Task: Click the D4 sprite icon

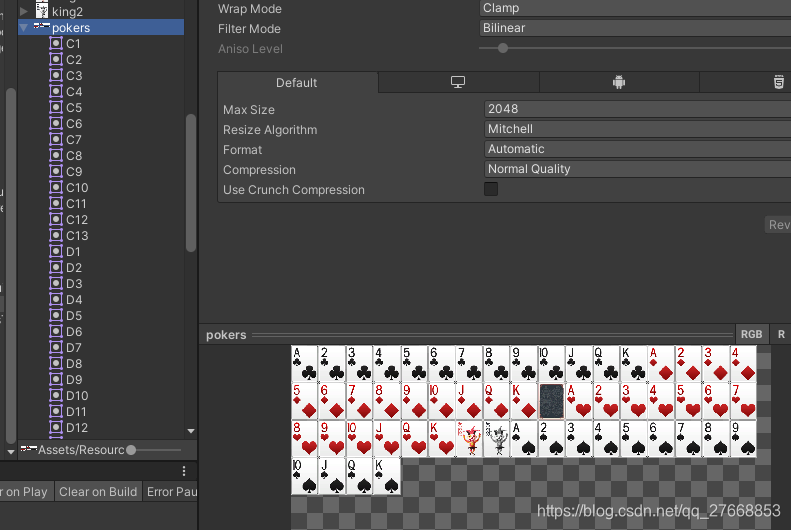Action: (56, 300)
